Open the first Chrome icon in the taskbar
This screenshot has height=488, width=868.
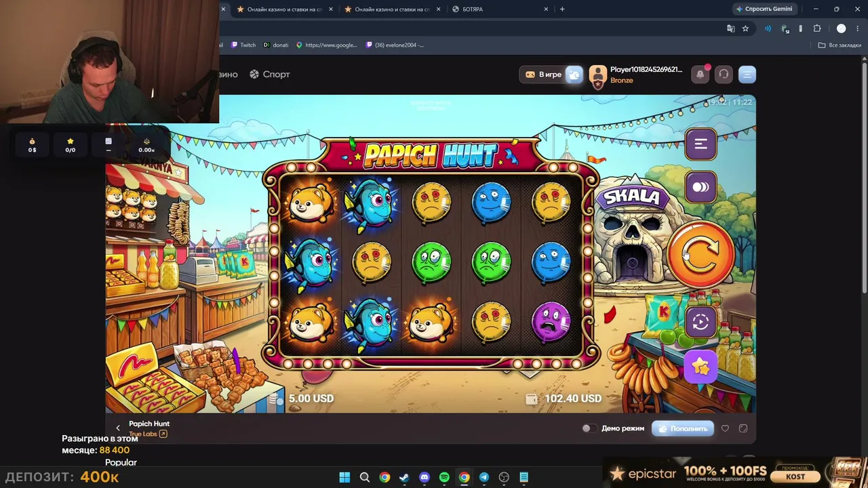point(384,477)
